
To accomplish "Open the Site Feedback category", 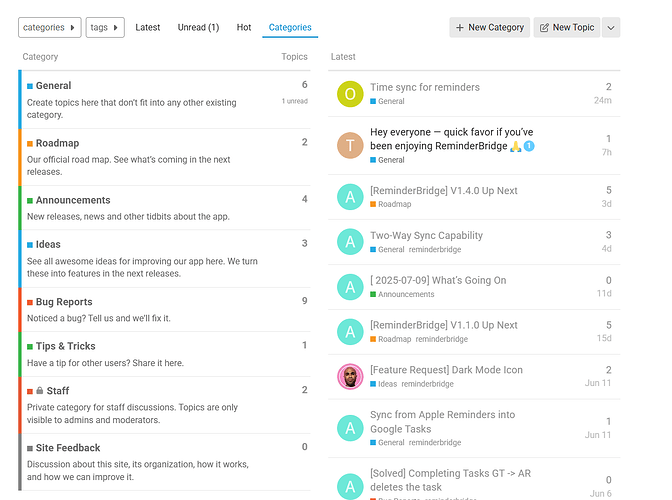I will click(68, 448).
